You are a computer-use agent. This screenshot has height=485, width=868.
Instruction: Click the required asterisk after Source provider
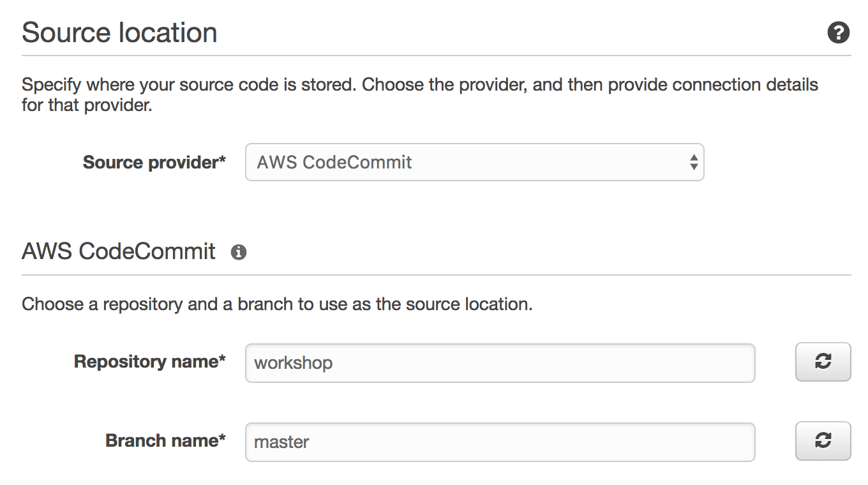(x=222, y=160)
